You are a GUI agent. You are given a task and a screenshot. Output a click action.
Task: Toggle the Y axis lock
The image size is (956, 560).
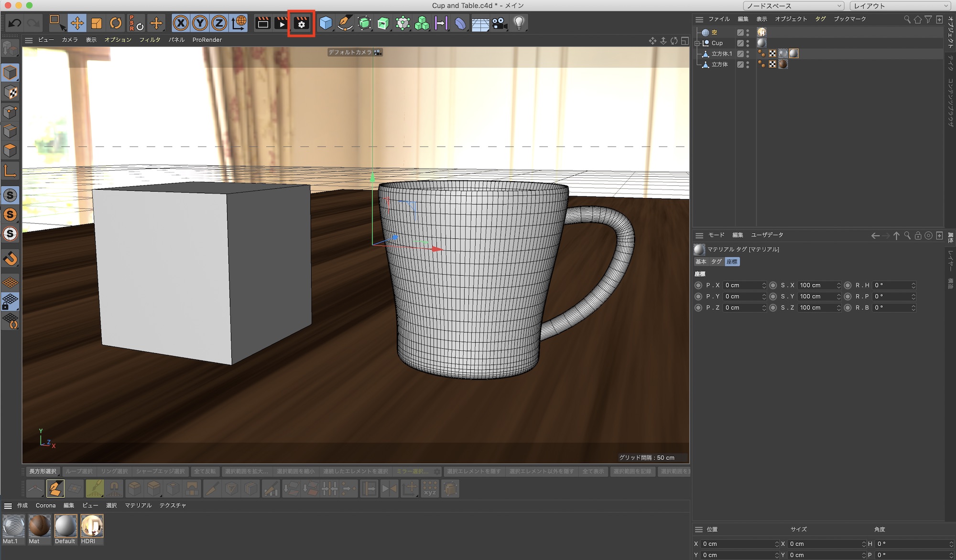point(200,23)
